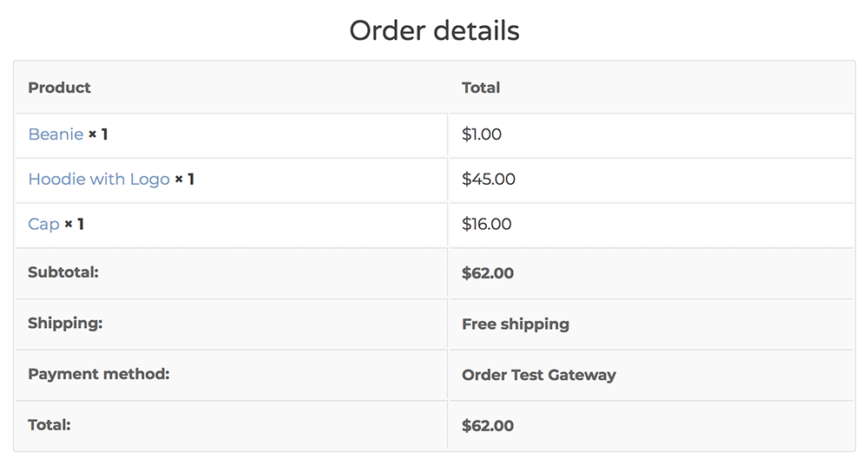Click the Free shipping text
Viewport: 868px width, 465px height.
516,324
